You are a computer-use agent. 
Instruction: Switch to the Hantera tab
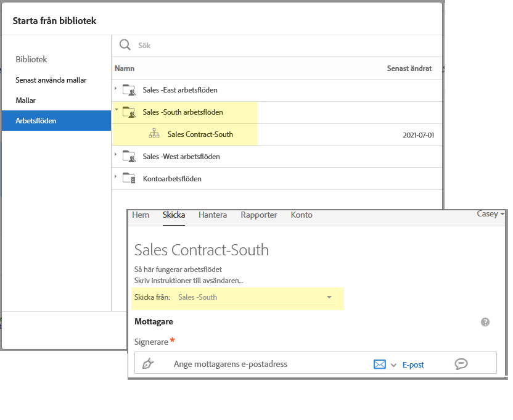click(213, 215)
